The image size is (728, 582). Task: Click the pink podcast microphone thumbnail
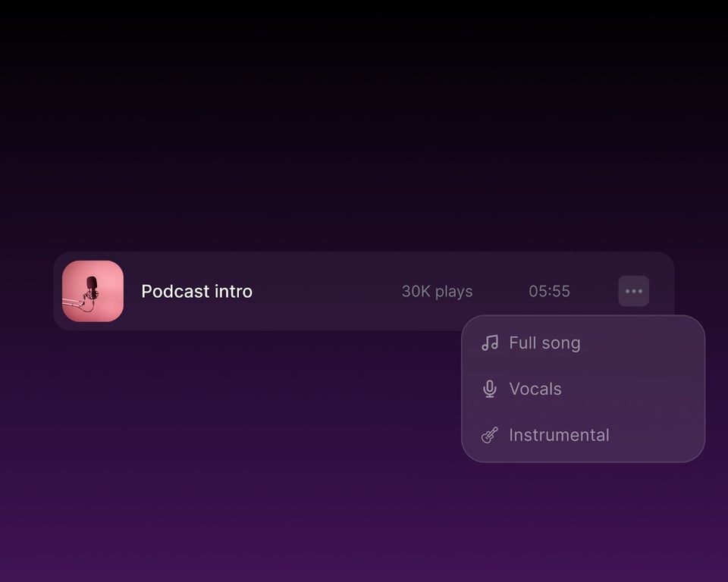point(93,291)
